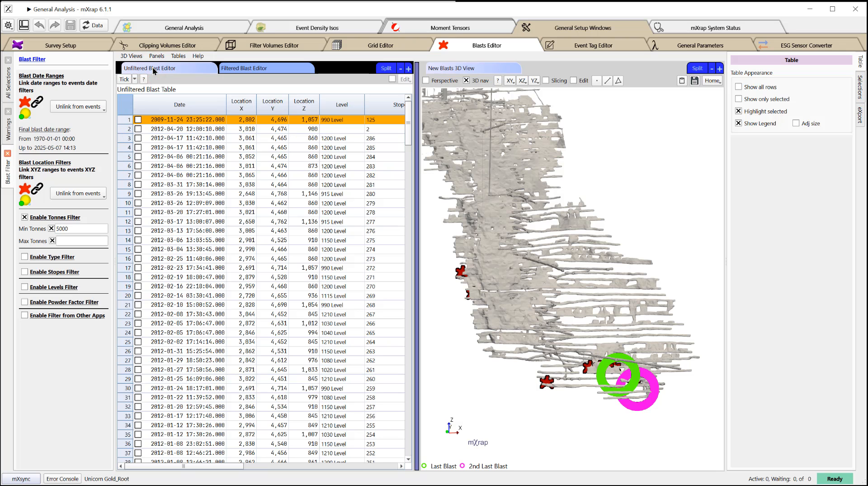Screen dimensions: 868x486
Task: Click the Data refresh button
Action: coord(93,25)
